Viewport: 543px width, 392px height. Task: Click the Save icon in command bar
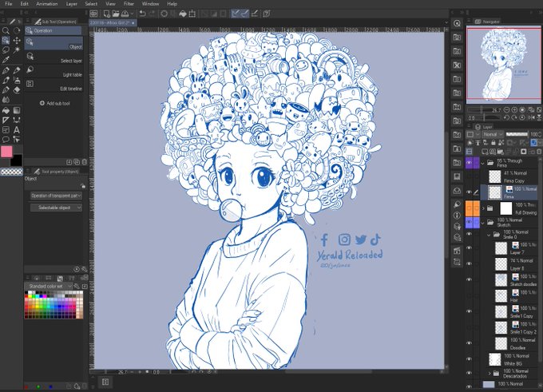125,14
